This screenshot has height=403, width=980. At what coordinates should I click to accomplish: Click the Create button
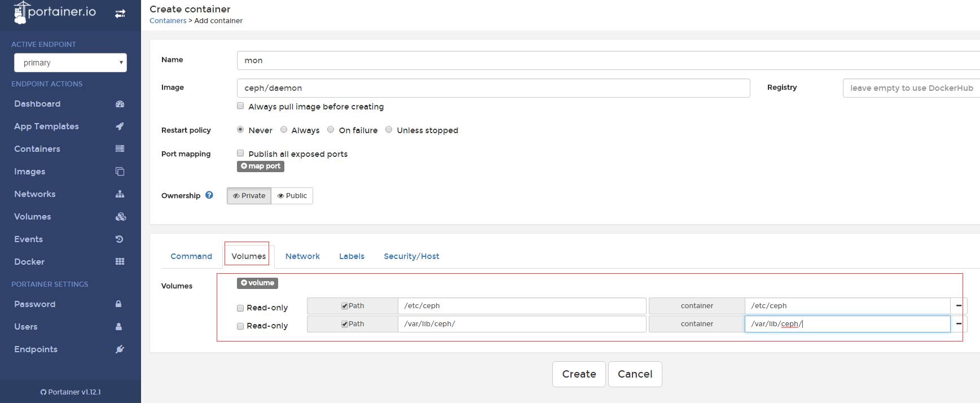click(579, 374)
